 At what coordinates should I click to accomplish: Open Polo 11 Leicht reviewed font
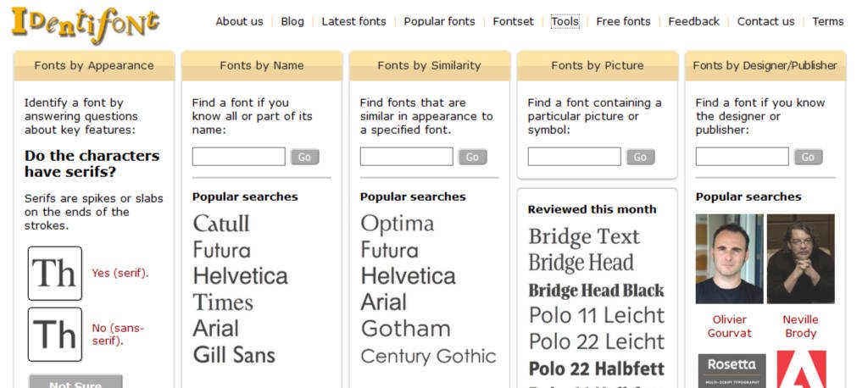coord(597,315)
